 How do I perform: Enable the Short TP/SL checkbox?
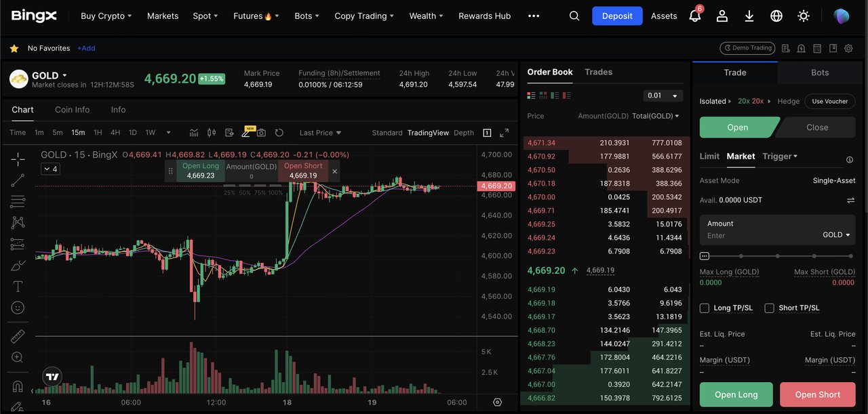coord(769,308)
